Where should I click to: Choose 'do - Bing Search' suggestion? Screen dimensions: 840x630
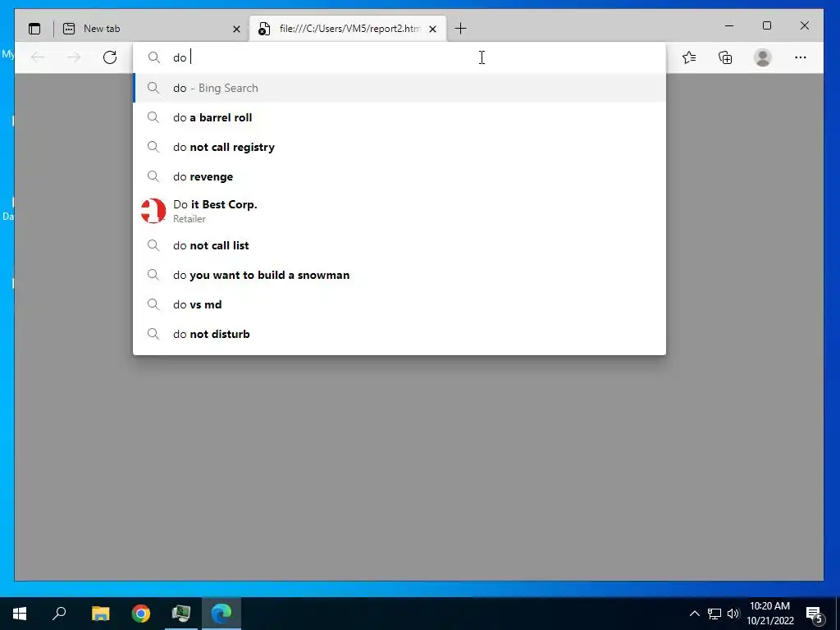(x=399, y=88)
